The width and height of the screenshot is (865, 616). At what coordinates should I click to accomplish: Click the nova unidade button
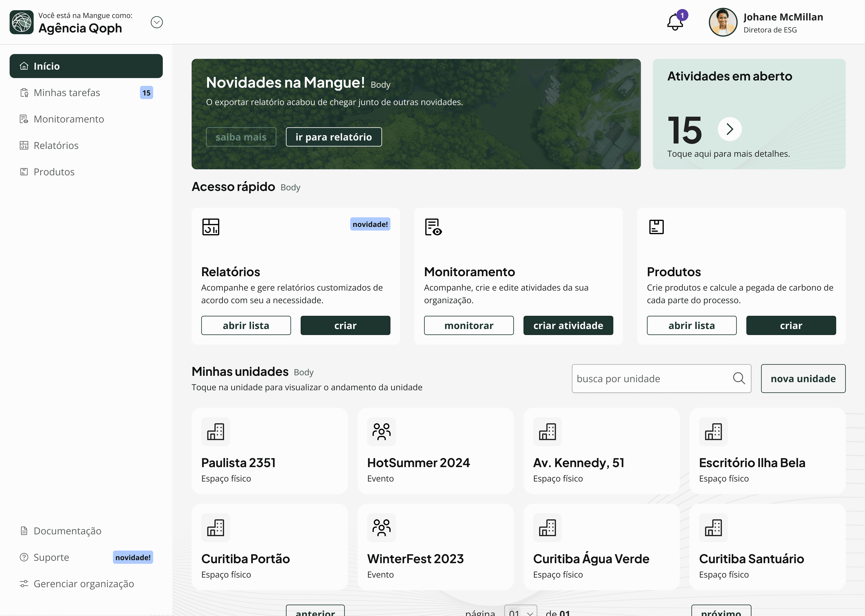(x=803, y=379)
